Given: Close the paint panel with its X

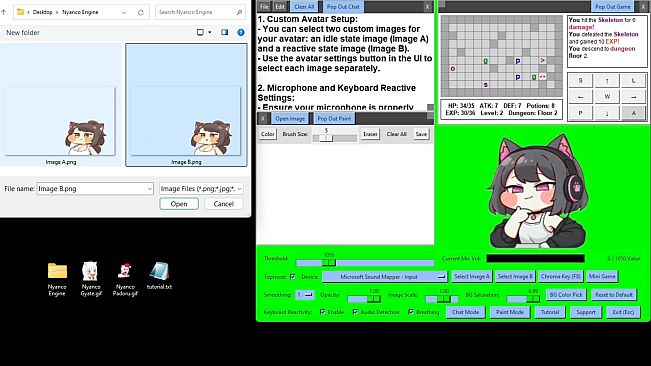Looking at the screenshot, I should click(x=263, y=118).
